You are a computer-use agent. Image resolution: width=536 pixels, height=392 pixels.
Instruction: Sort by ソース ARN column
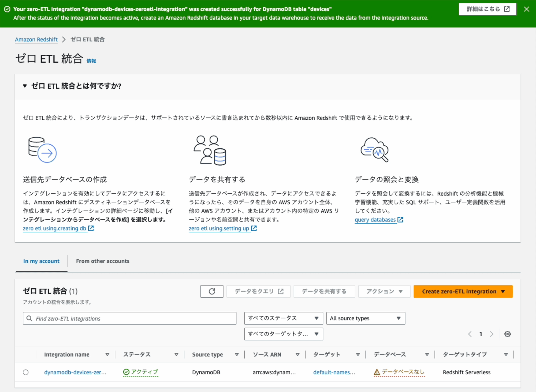click(297, 355)
